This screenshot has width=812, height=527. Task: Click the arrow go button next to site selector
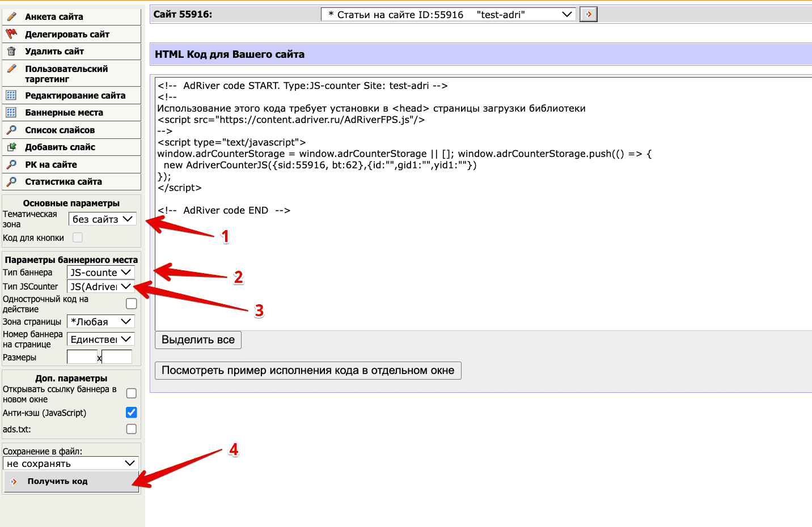(589, 14)
